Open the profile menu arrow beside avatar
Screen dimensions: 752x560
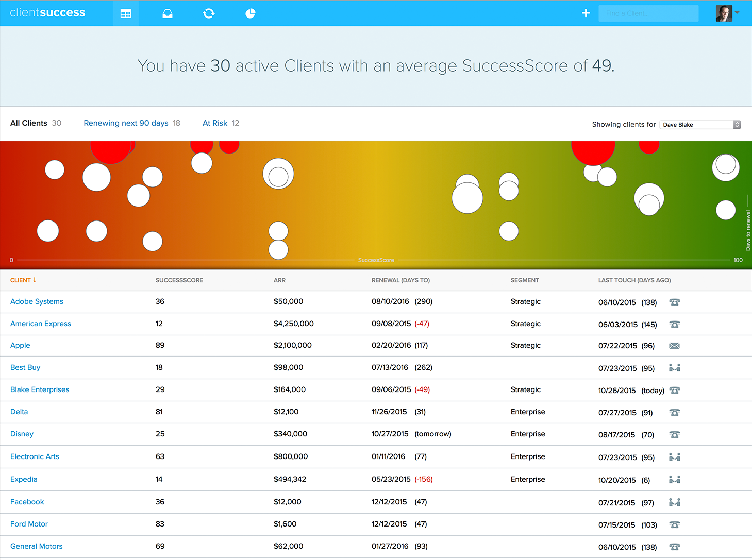[x=737, y=12]
